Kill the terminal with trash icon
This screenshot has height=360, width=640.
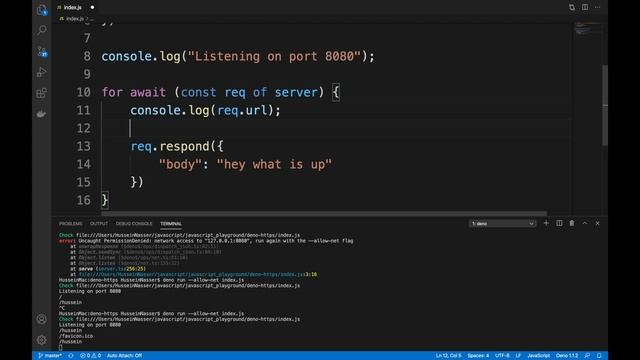572,223
